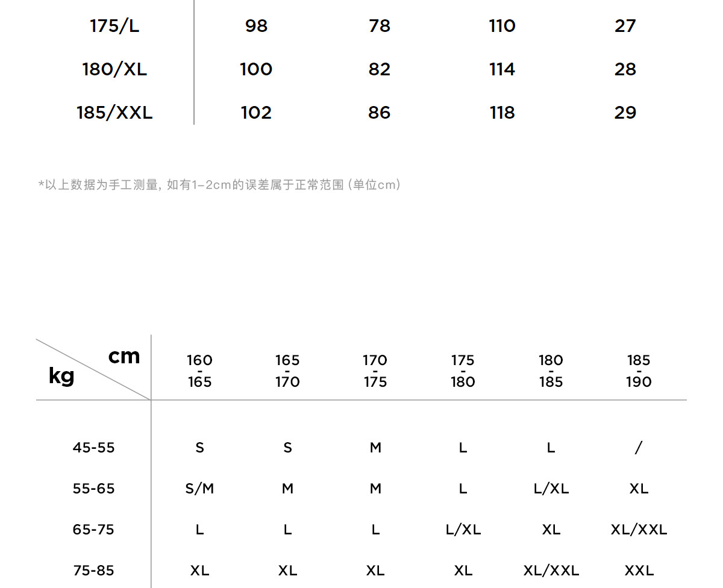Click the 75-85 kg weight row label
This screenshot has height=588, width=723.
pos(93,571)
